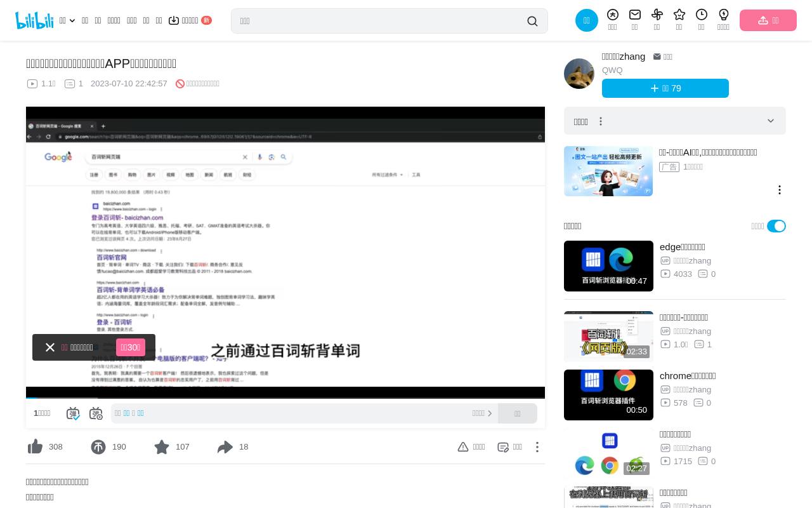Open the Esports (赛事) nav item
812x508 pixels.
pos(159,20)
